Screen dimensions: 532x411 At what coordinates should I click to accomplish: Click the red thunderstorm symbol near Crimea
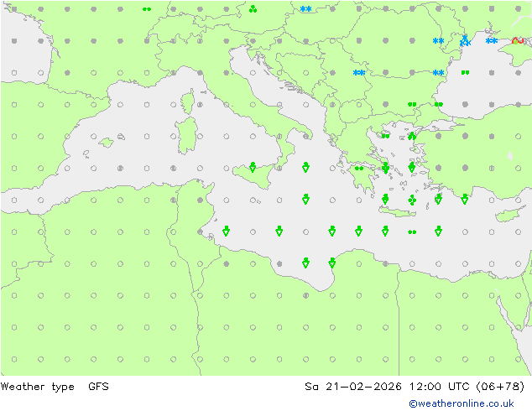518,41
